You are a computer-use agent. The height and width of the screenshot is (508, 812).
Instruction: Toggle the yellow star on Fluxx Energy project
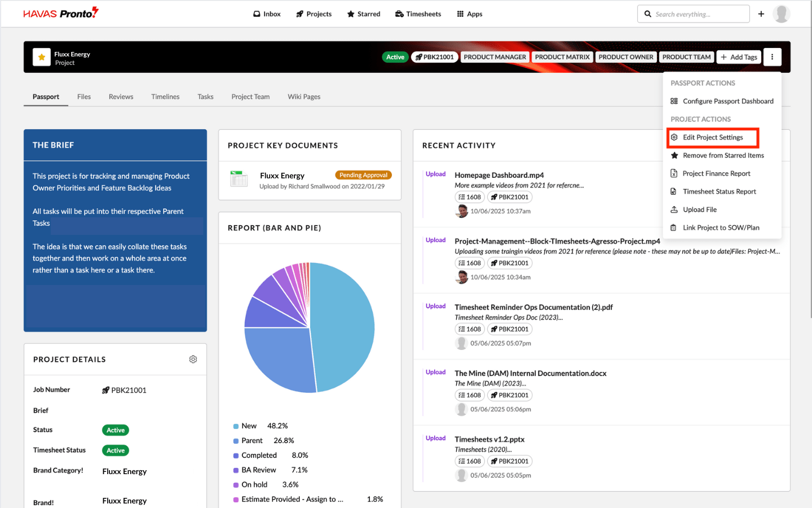pos(42,57)
